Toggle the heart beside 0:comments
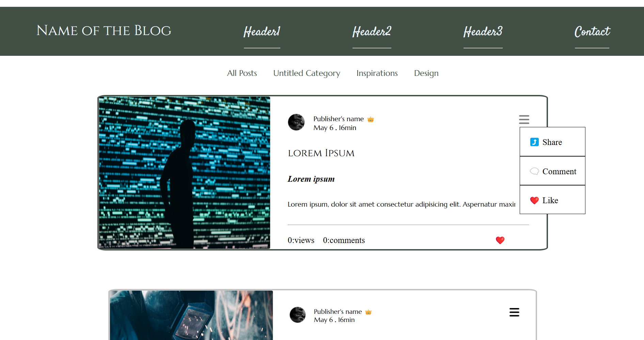 point(500,240)
